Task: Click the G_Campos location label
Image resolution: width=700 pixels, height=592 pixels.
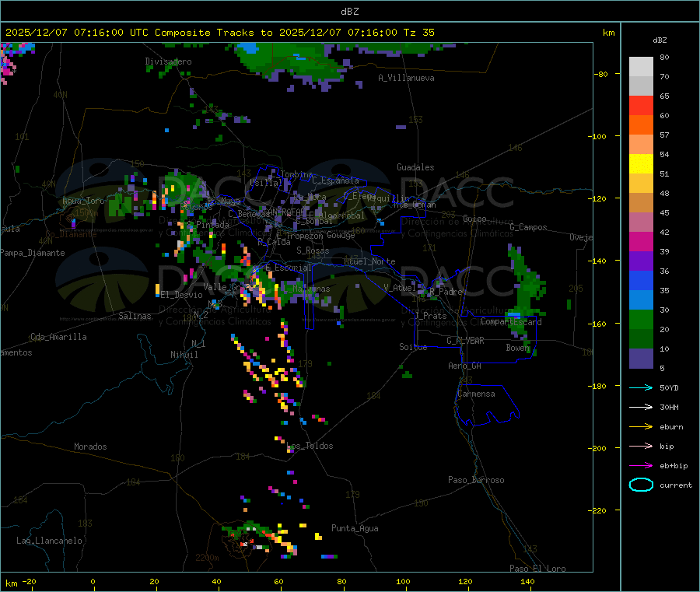Action: 529,227
